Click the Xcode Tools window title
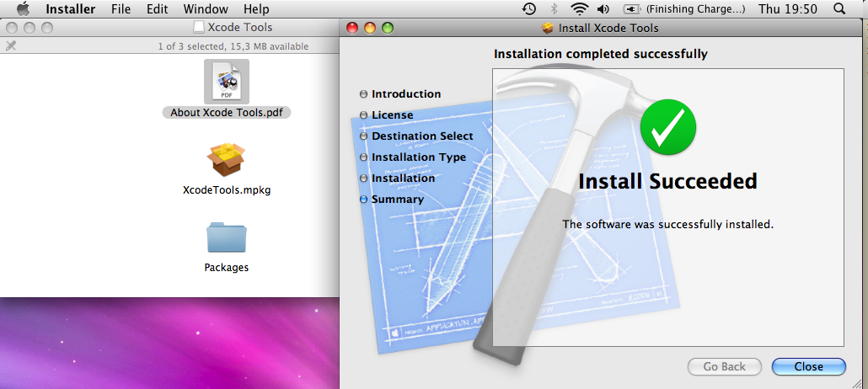The height and width of the screenshot is (389, 868). pos(239,27)
